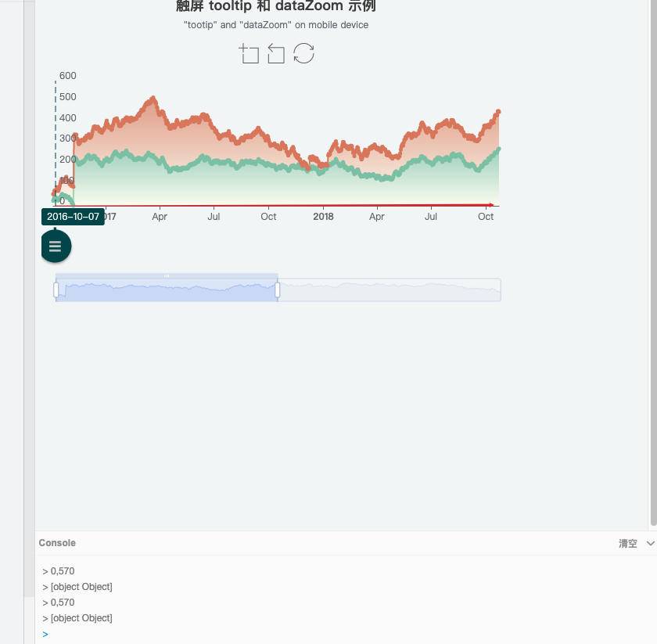Click the left handle of the dataZoom slider
This screenshot has width=657, height=644.
(56, 289)
